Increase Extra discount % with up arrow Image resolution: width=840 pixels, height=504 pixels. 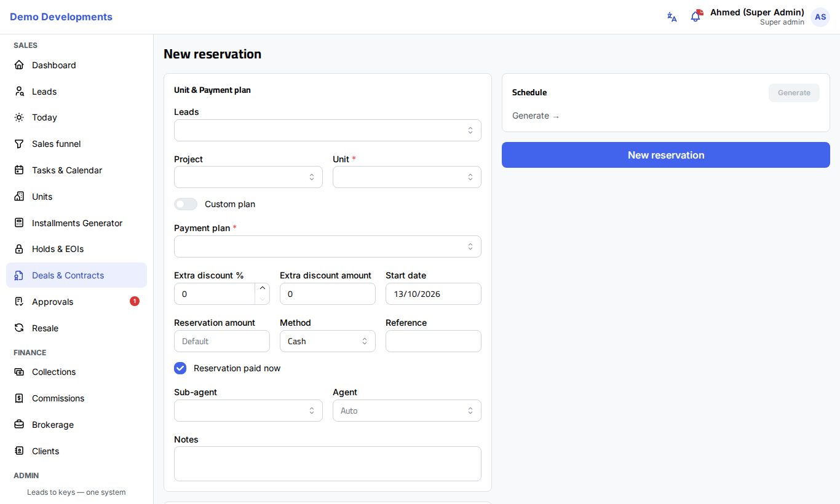263,288
